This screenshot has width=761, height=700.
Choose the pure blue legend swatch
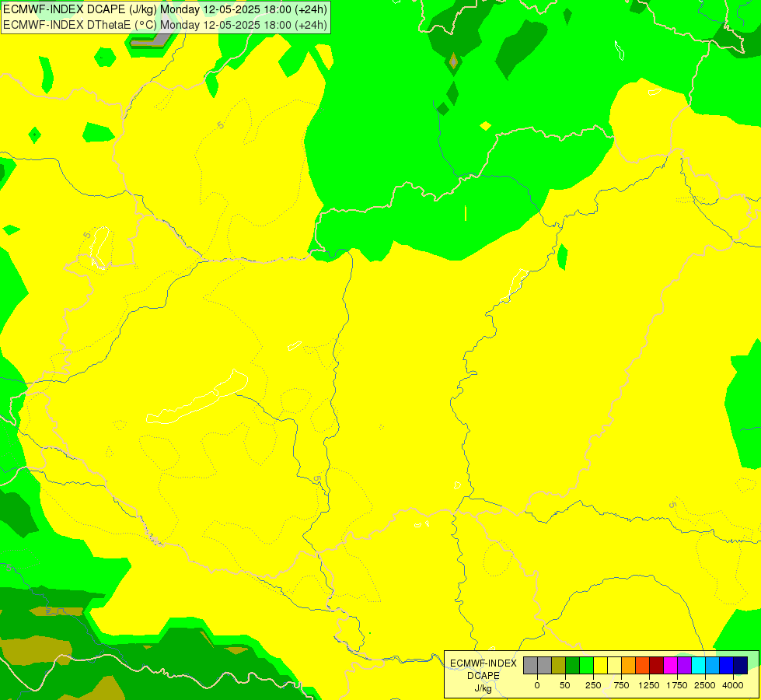coord(726,666)
